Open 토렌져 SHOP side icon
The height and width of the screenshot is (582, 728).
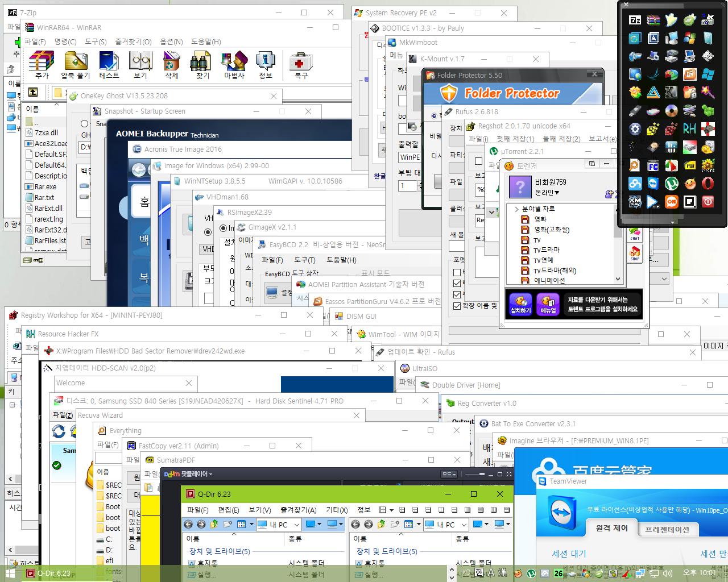click(635, 253)
